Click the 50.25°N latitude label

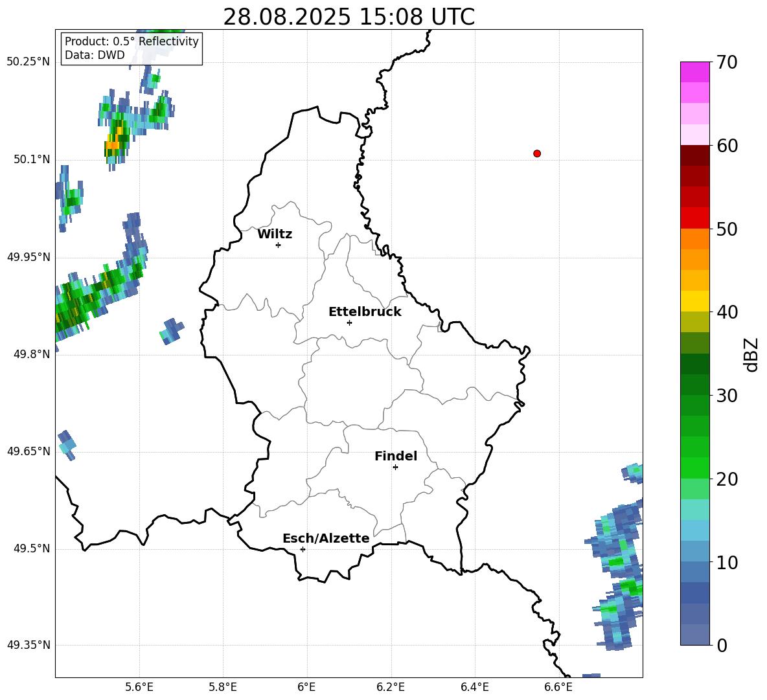point(29,62)
